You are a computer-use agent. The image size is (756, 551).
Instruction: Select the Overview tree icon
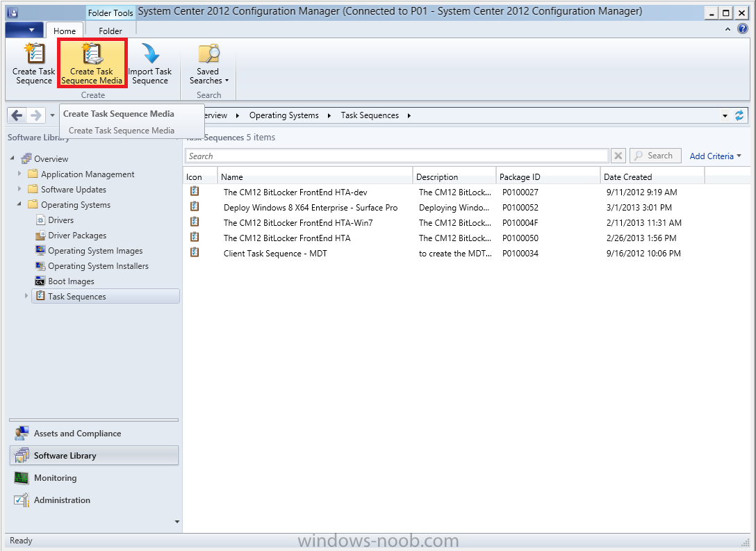26,158
